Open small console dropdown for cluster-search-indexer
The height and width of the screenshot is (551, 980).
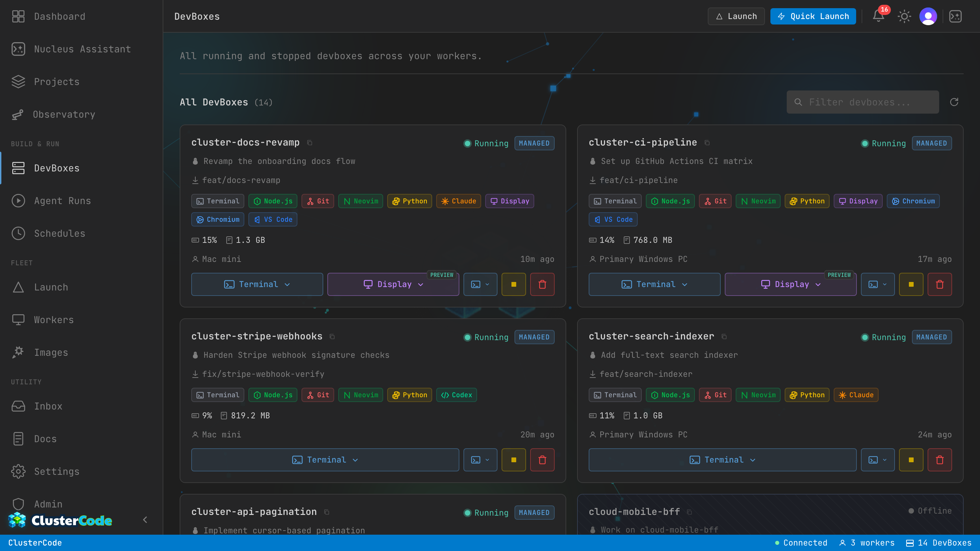click(x=878, y=460)
